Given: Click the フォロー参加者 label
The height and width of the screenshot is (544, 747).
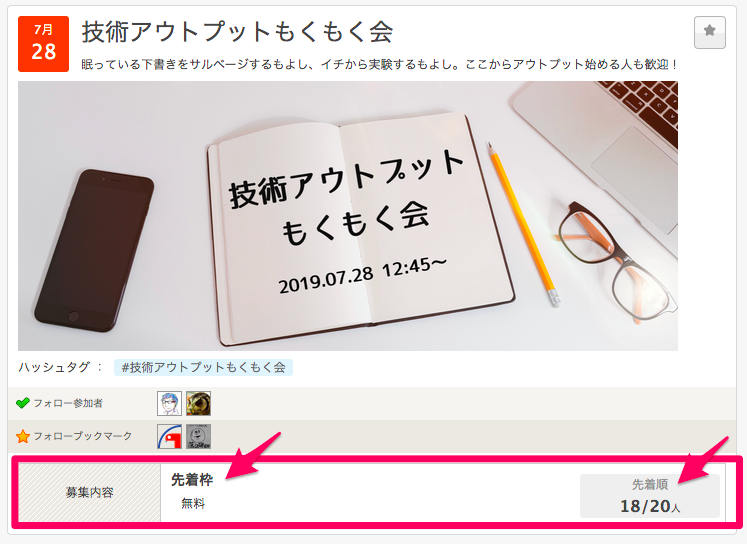Looking at the screenshot, I should (68, 403).
